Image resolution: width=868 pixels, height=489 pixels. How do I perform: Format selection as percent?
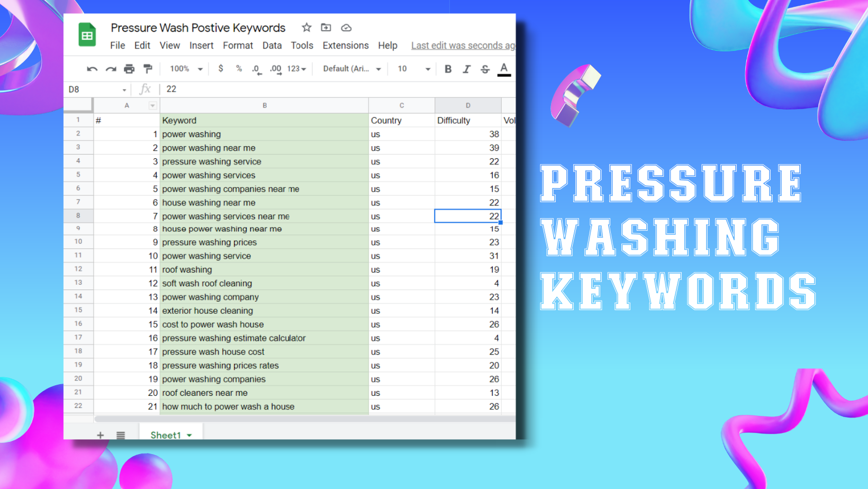[239, 69]
